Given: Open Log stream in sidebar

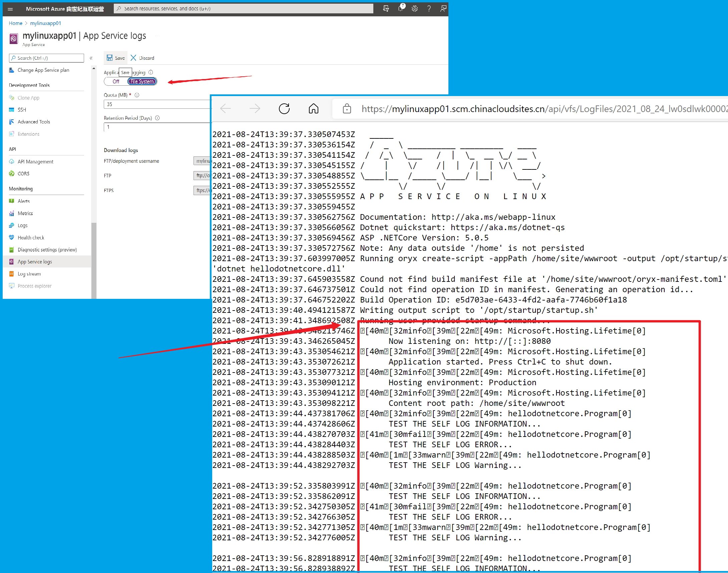Looking at the screenshot, I should 29,274.
